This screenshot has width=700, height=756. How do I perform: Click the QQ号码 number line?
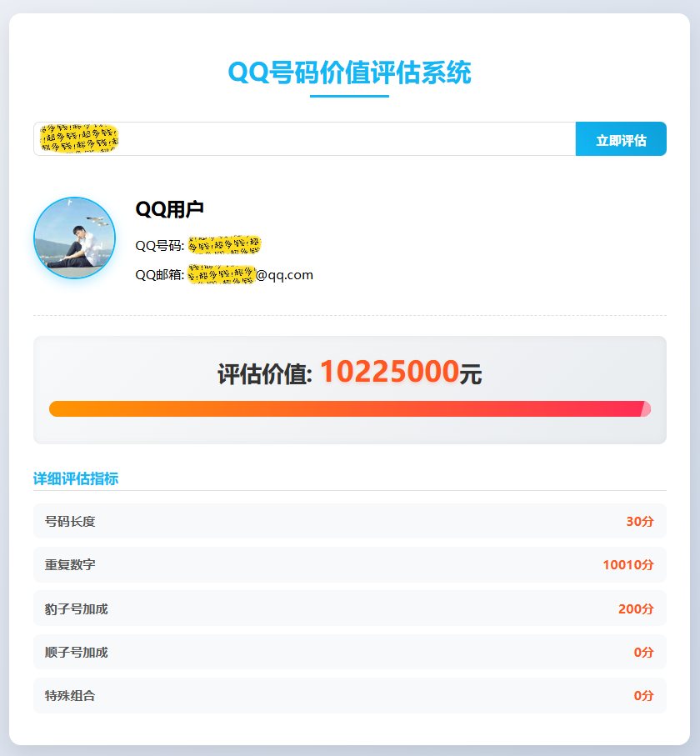pyautogui.click(x=198, y=245)
